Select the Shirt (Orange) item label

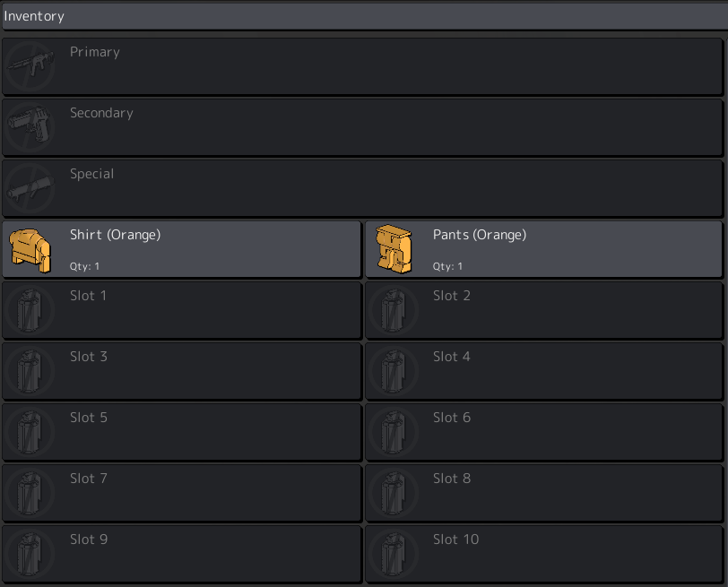point(115,235)
